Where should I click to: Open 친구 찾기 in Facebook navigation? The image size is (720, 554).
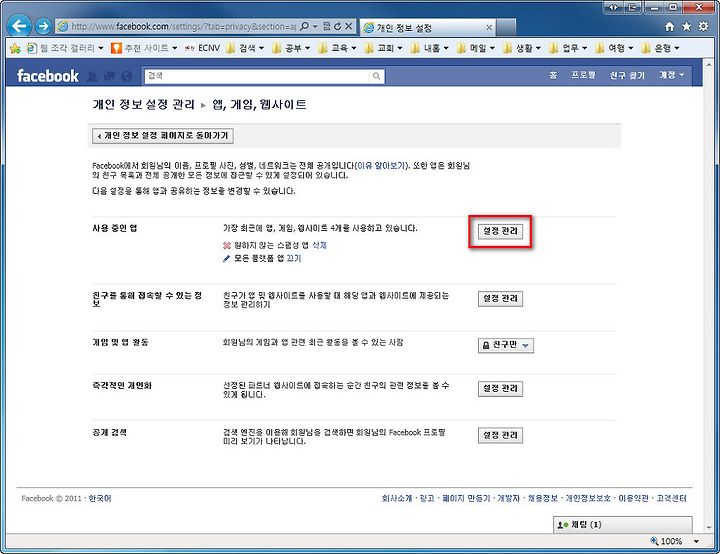coord(627,75)
